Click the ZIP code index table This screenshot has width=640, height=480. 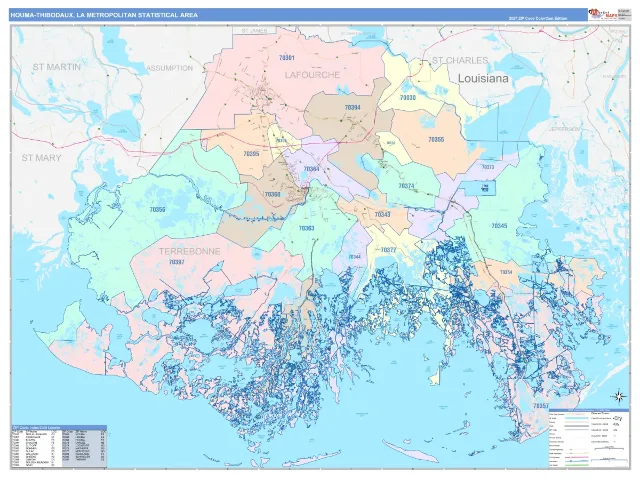(59, 447)
